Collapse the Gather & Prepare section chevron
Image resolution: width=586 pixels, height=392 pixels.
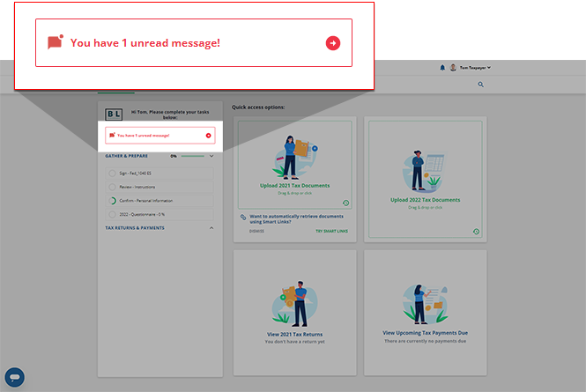(211, 156)
